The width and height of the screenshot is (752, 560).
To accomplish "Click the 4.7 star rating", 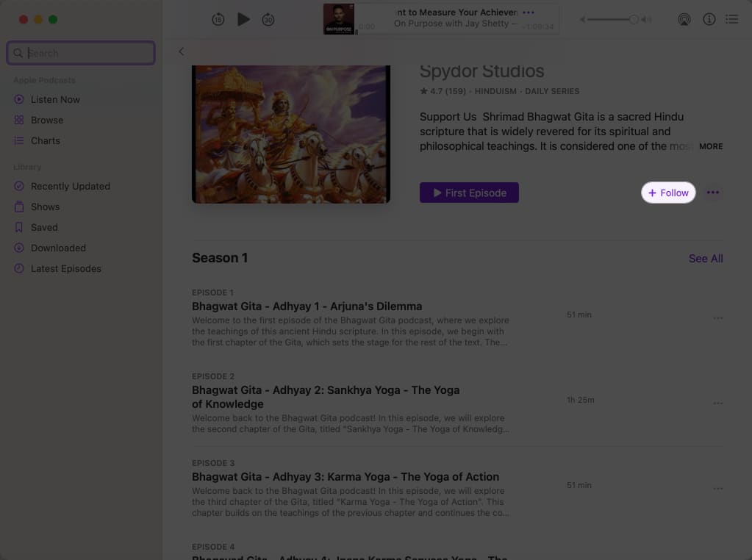I will tap(443, 91).
